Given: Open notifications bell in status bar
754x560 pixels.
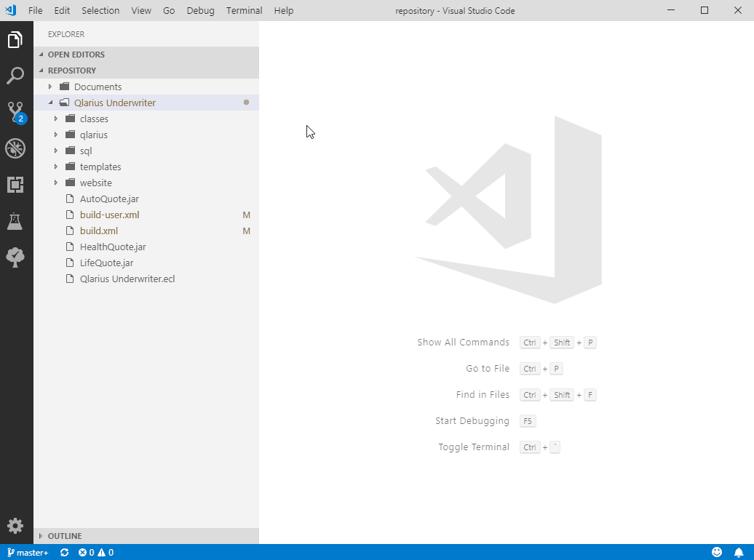Looking at the screenshot, I should 738,552.
